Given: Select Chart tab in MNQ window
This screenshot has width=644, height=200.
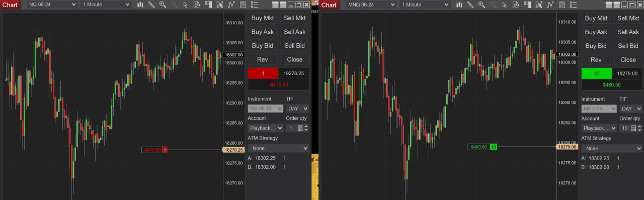Looking at the screenshot, I should coord(329,5).
